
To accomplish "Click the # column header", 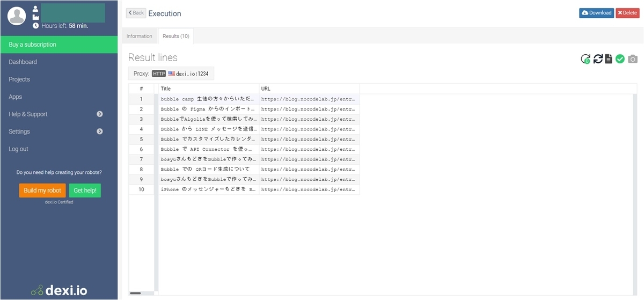I will point(141,89).
